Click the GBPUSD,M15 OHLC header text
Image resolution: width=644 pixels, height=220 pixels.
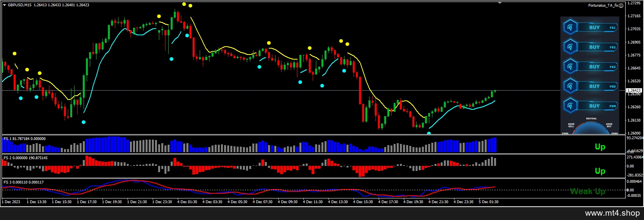[48, 5]
